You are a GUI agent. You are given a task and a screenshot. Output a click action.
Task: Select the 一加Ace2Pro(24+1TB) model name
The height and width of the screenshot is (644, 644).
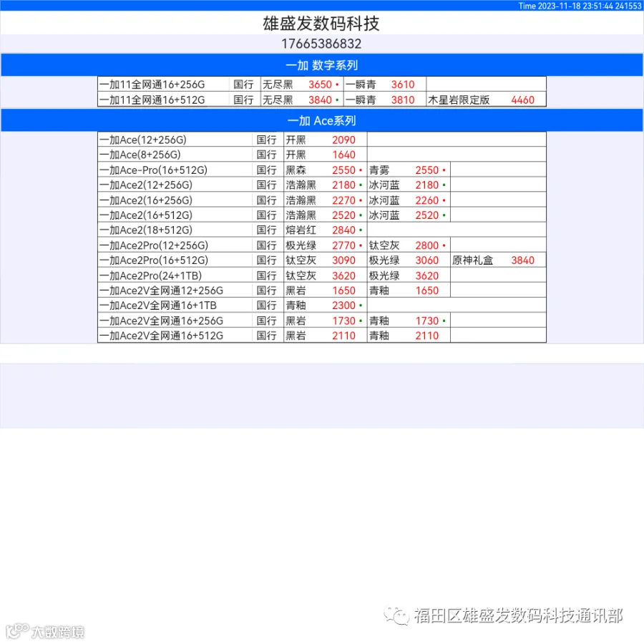(x=151, y=275)
